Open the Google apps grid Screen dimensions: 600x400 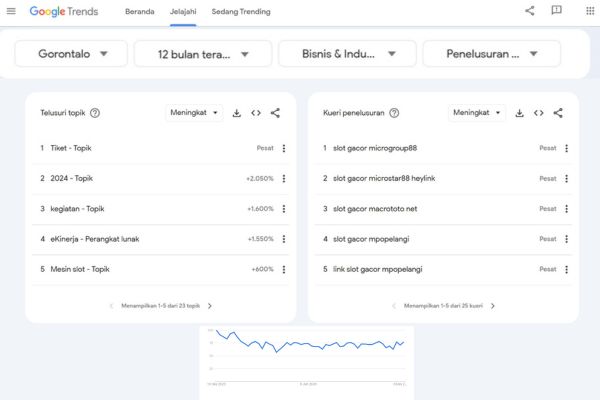click(x=589, y=11)
